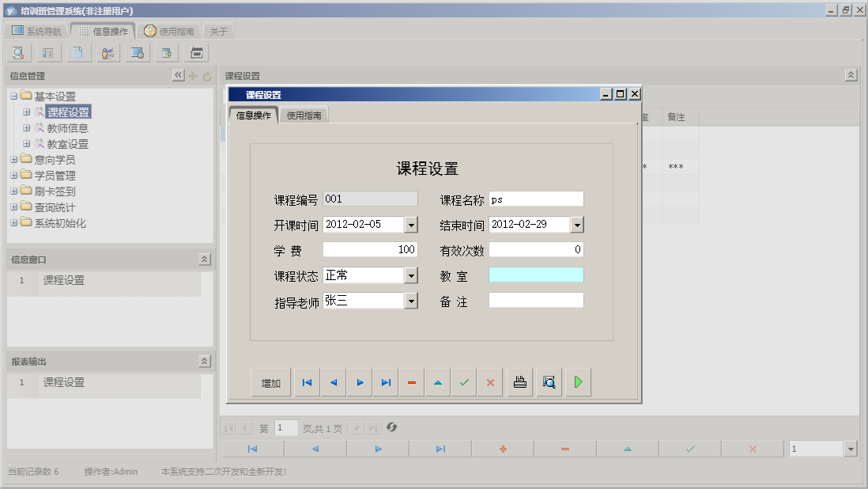The image size is (868, 489).
Task: Confirm changes with the green check mark
Action: (464, 382)
